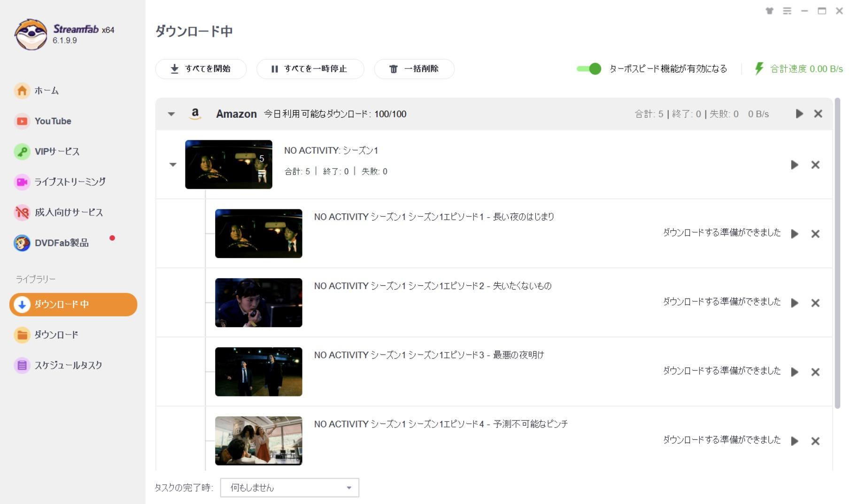Screen dimensions: 851x504
Task: Start download of エピソード3 最悪の夜明け
Action: (x=795, y=372)
